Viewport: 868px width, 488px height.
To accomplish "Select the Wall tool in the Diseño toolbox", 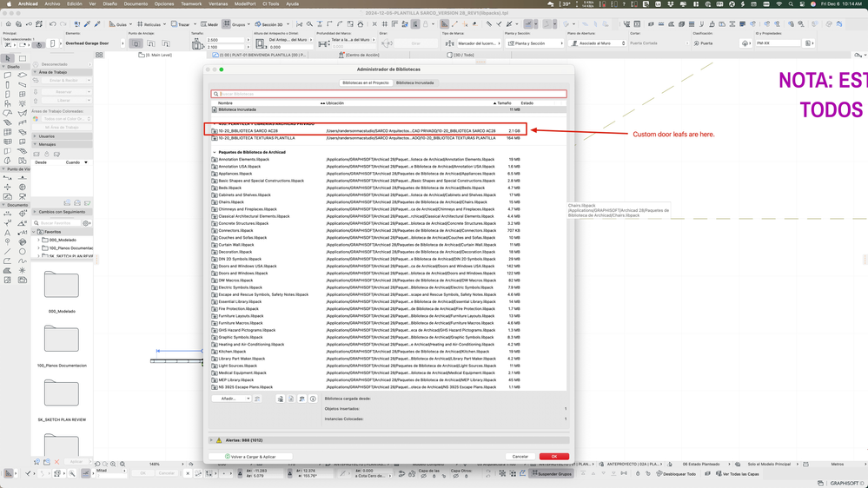I will pyautogui.click(x=8, y=76).
